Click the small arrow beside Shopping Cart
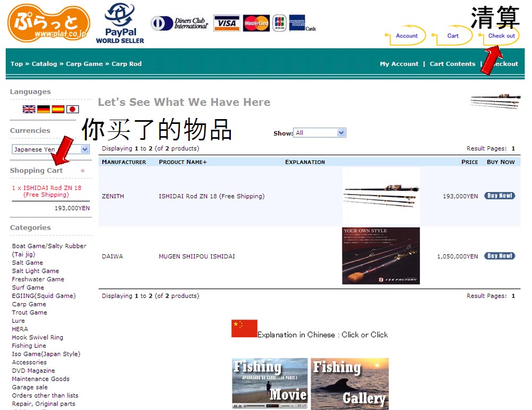The height and width of the screenshot is (410, 532). click(x=83, y=171)
